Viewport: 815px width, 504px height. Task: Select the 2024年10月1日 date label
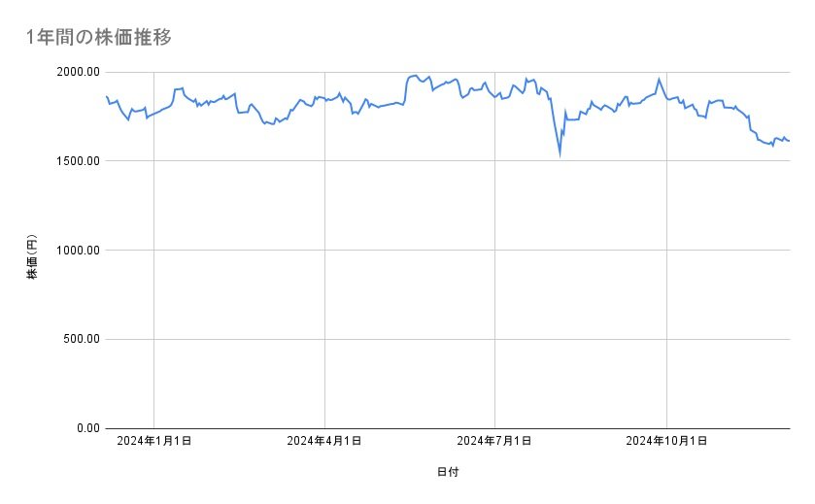tap(665, 442)
